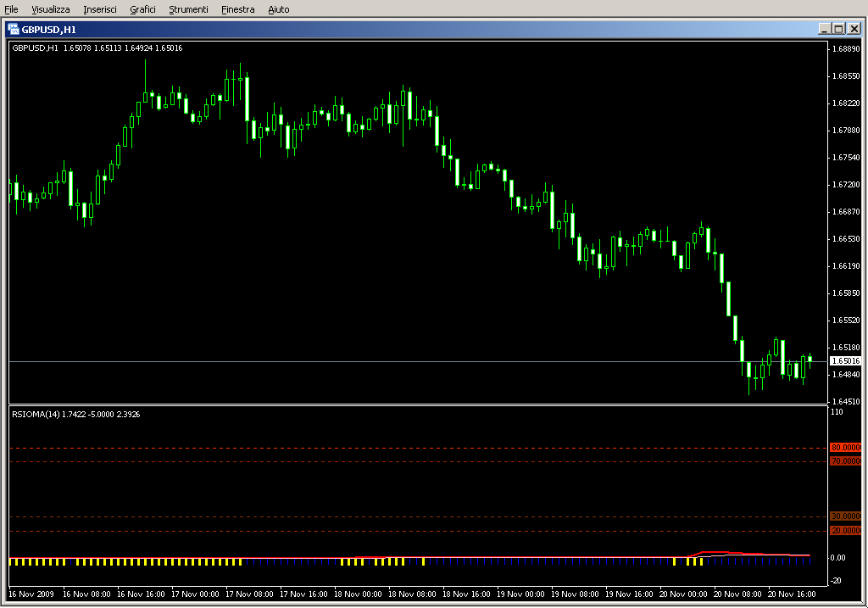
Task: Click the GBPUSD,H1 OHLC header text
Action: click(97, 48)
